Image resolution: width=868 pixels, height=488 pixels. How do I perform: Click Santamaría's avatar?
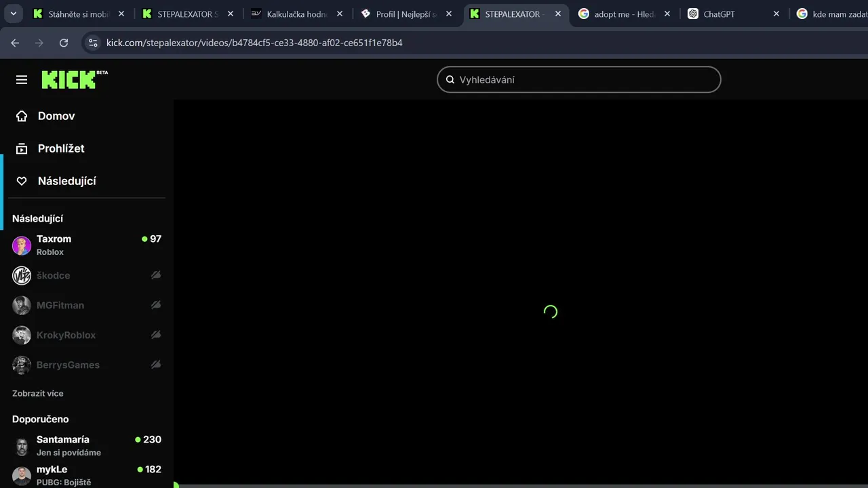point(22,446)
